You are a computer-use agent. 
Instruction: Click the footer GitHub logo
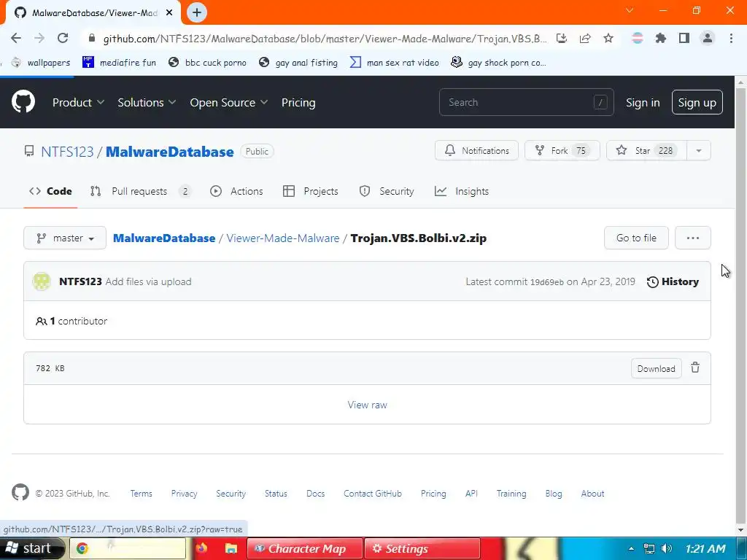click(x=20, y=492)
